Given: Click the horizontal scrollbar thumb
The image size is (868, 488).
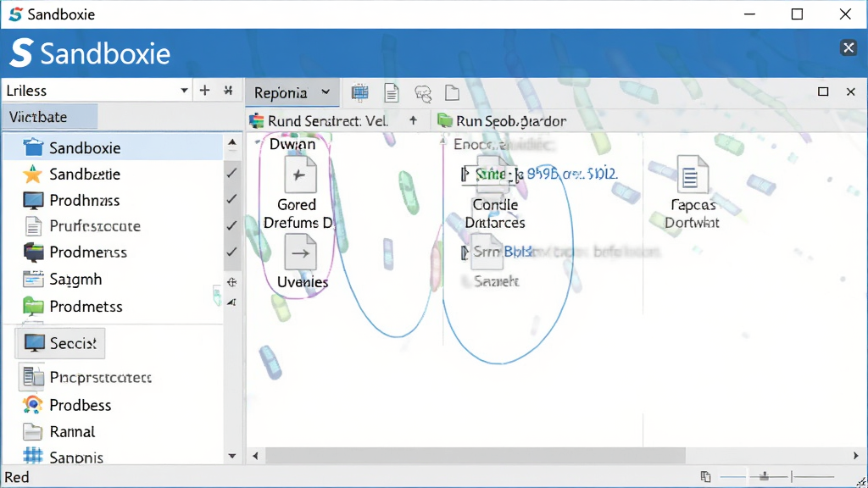Looking at the screenshot, I should click(x=476, y=456).
